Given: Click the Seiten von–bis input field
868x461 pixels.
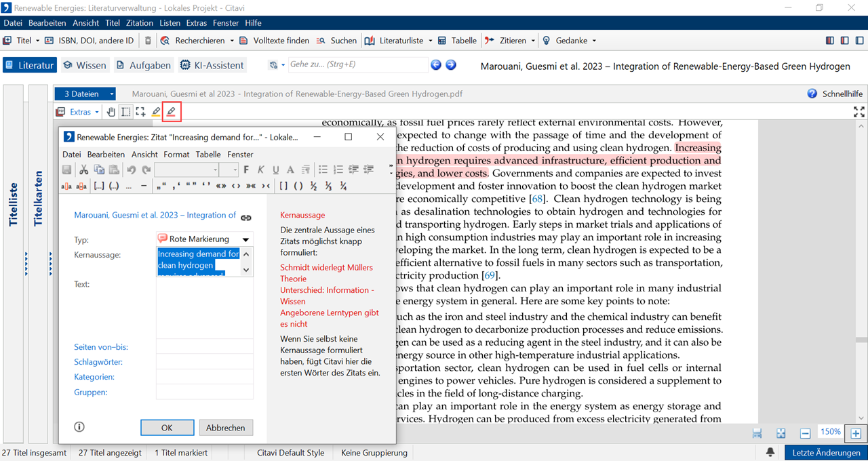Looking at the screenshot, I should (x=204, y=347).
